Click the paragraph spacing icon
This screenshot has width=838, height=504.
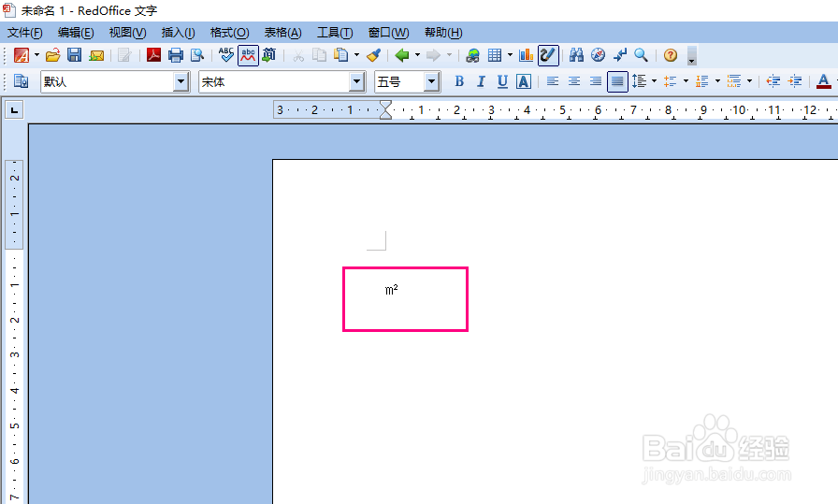(671, 81)
